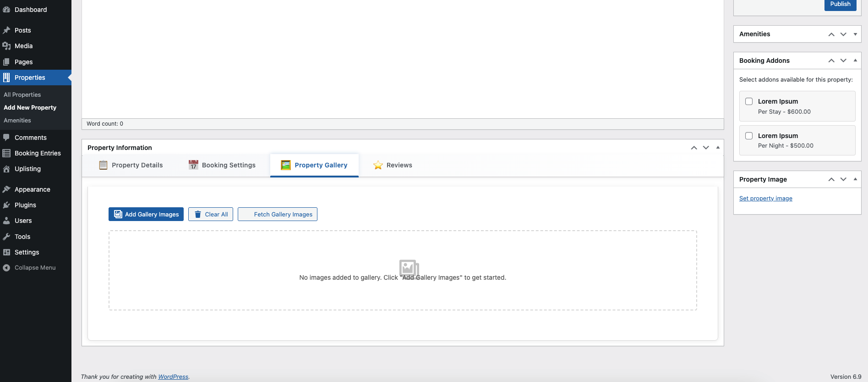
Task: Click the placeholder image icon in gallery area
Action: pyautogui.click(x=409, y=269)
